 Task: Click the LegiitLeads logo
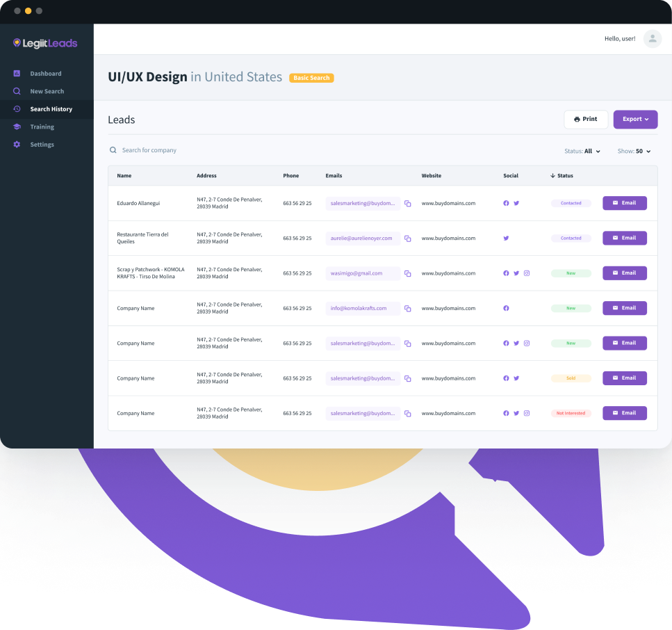tap(45, 43)
